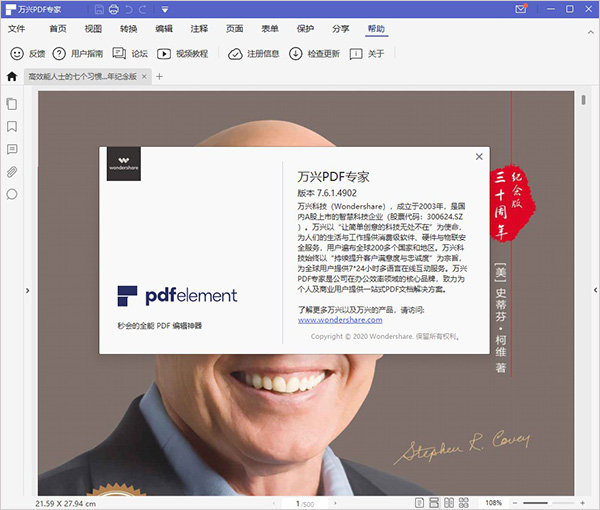This screenshot has height=510, width=600.
Task: Switch to the 注释 tab
Action: coord(199,29)
